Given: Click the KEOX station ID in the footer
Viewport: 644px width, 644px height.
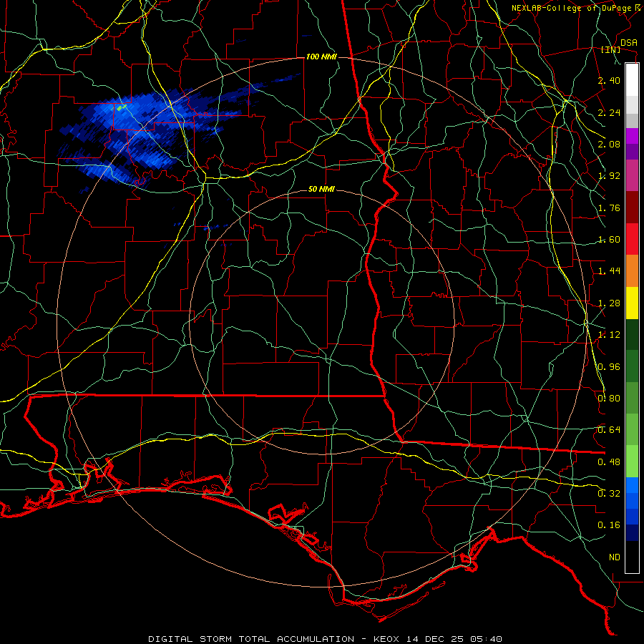Looking at the screenshot, I should click(x=386, y=639).
